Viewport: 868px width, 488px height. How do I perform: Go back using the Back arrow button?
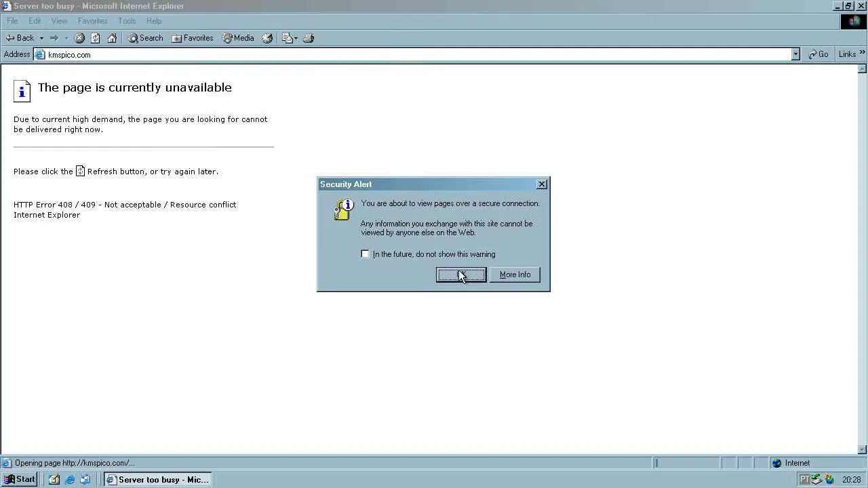[20, 38]
